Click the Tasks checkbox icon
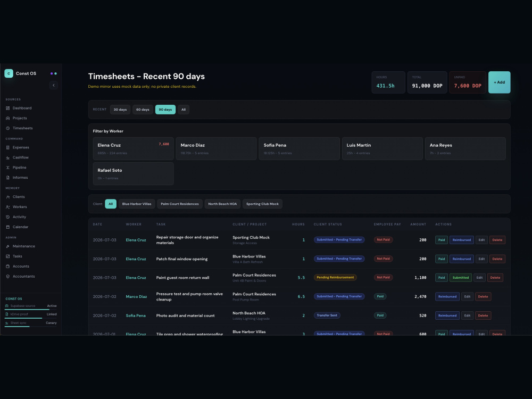This screenshot has height=399, width=532. pos(8,256)
